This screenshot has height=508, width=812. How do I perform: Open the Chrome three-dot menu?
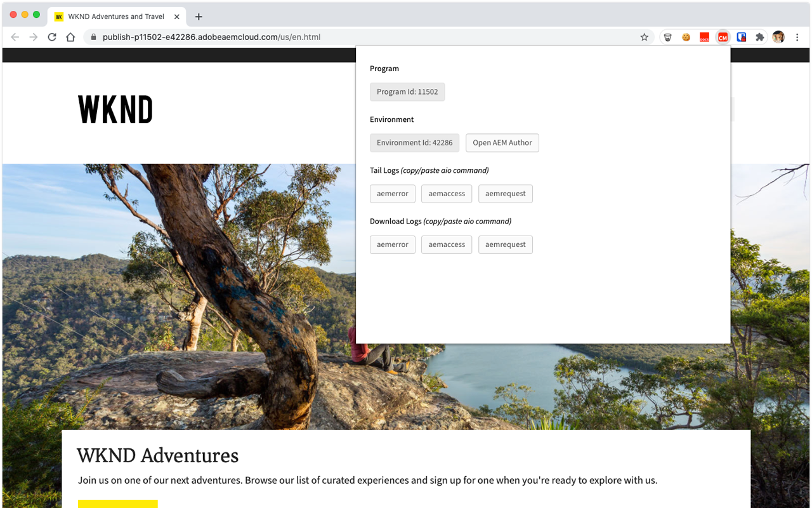click(797, 37)
